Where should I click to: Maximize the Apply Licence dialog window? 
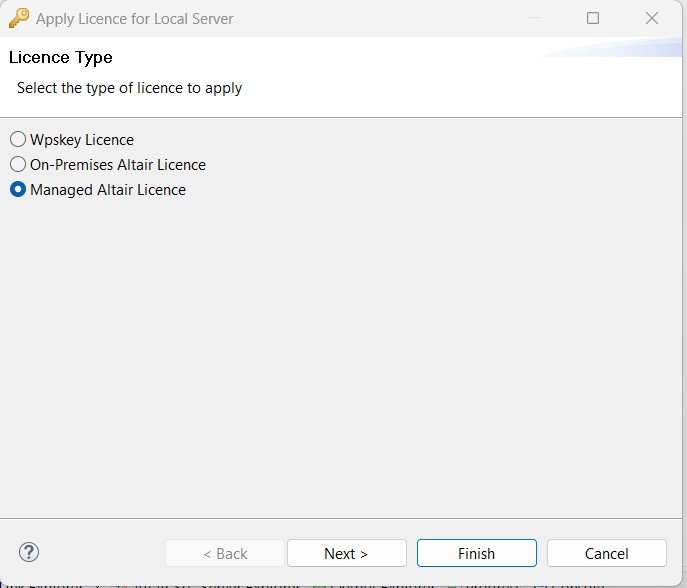593,18
